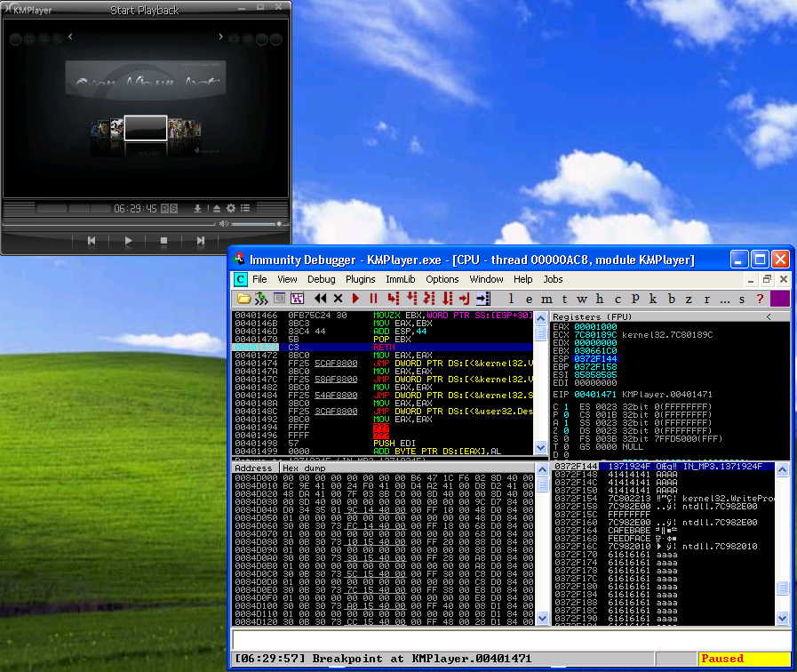
Task: Open KMPlayer playlist editor icon
Action: click(245, 208)
